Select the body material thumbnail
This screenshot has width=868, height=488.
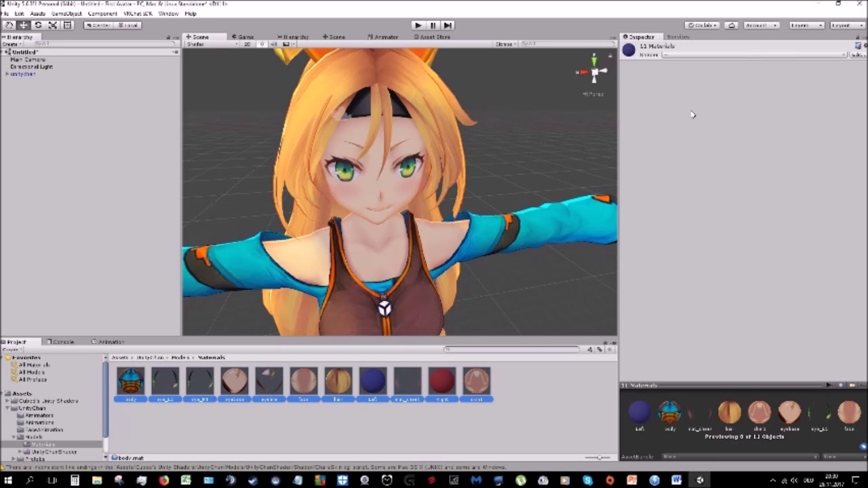(130, 381)
